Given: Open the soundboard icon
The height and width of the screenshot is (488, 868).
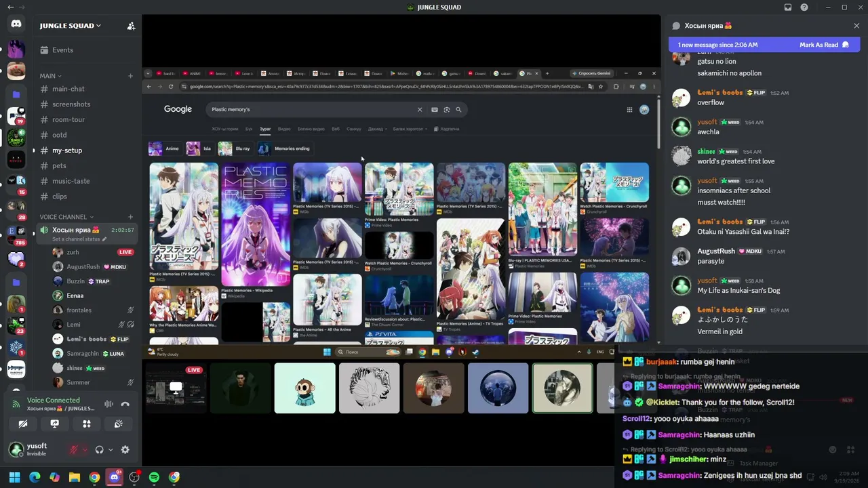Looking at the screenshot, I should pyautogui.click(x=118, y=424).
